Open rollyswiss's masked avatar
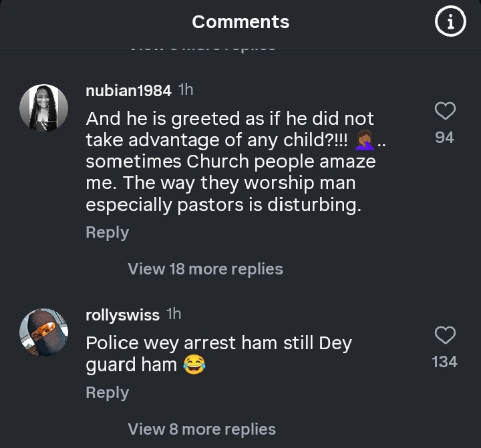This screenshot has width=481, height=448. pyautogui.click(x=44, y=333)
